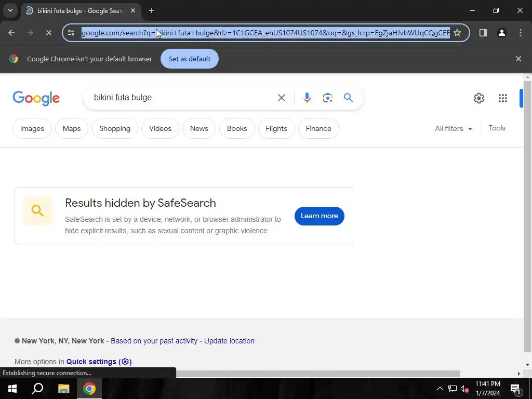Click the address bar URL
The height and width of the screenshot is (399, 532).
(265, 33)
